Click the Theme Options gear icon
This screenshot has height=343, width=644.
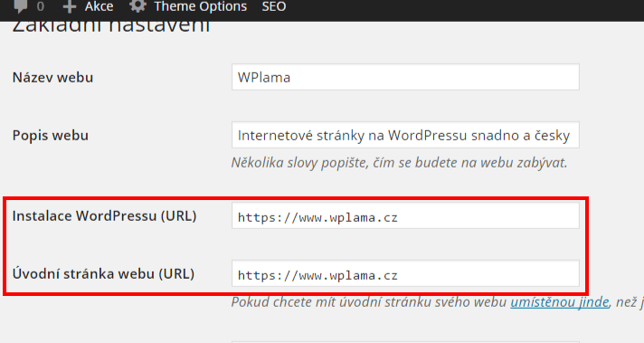tap(137, 5)
